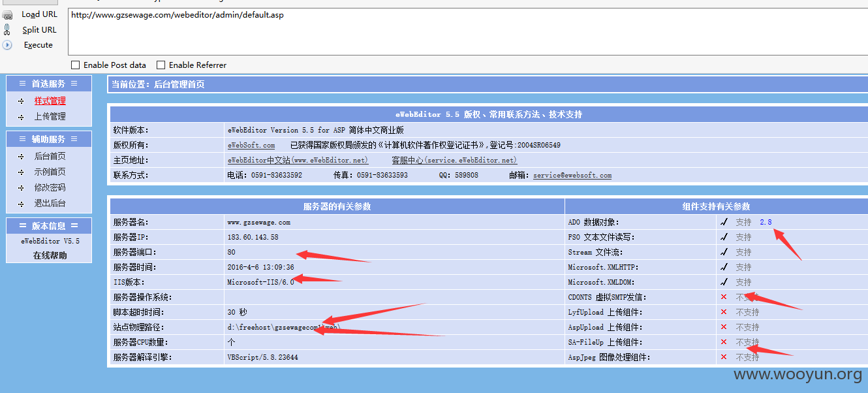Click the SA-FileUp red cross icon

[x=724, y=342]
